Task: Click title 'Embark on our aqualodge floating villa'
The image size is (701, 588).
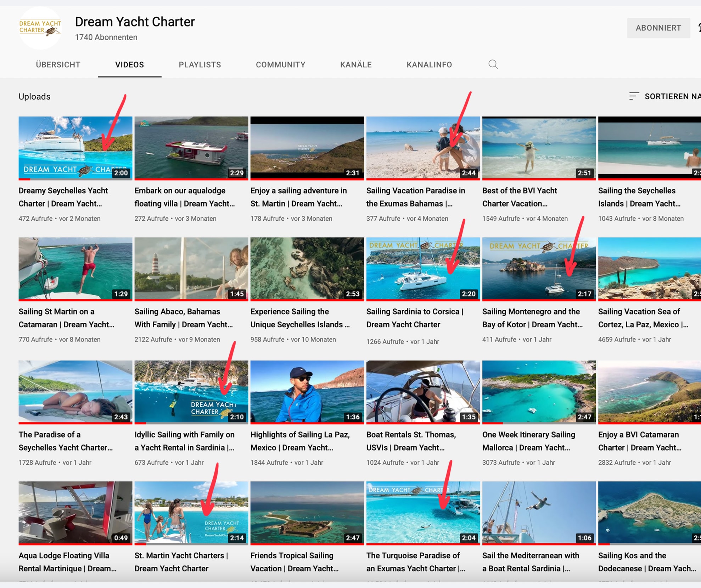Action: click(x=185, y=197)
